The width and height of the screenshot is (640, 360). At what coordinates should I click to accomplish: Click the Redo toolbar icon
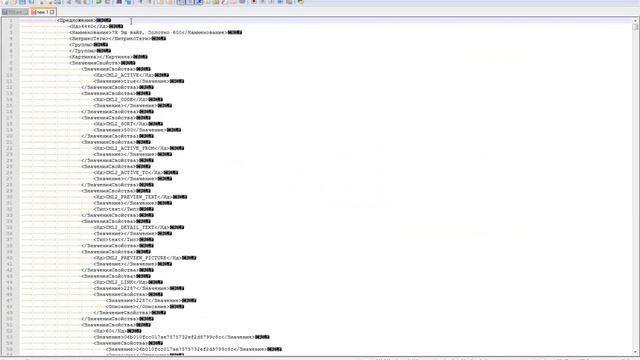pyautogui.click(x=107, y=2)
